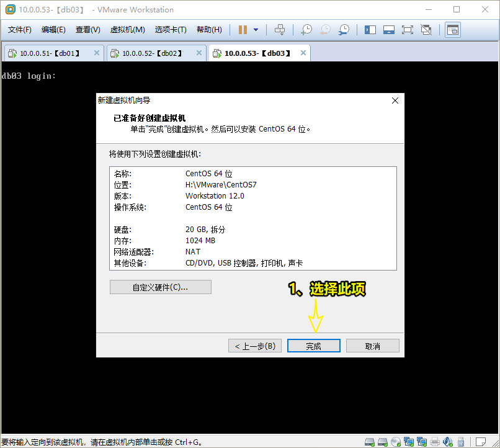
Task: Click 完成 to create the virtual machine
Action: pyautogui.click(x=314, y=346)
